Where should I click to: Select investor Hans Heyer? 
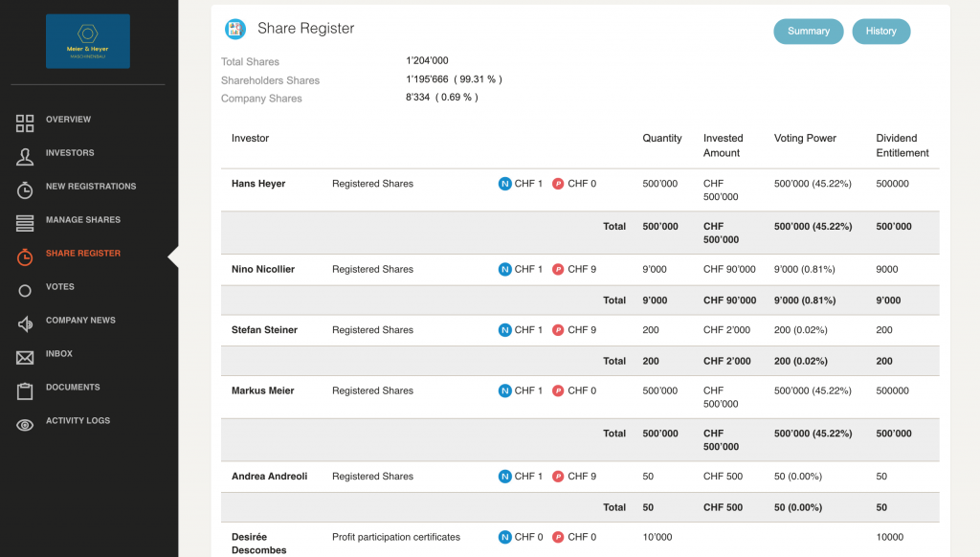(x=258, y=184)
